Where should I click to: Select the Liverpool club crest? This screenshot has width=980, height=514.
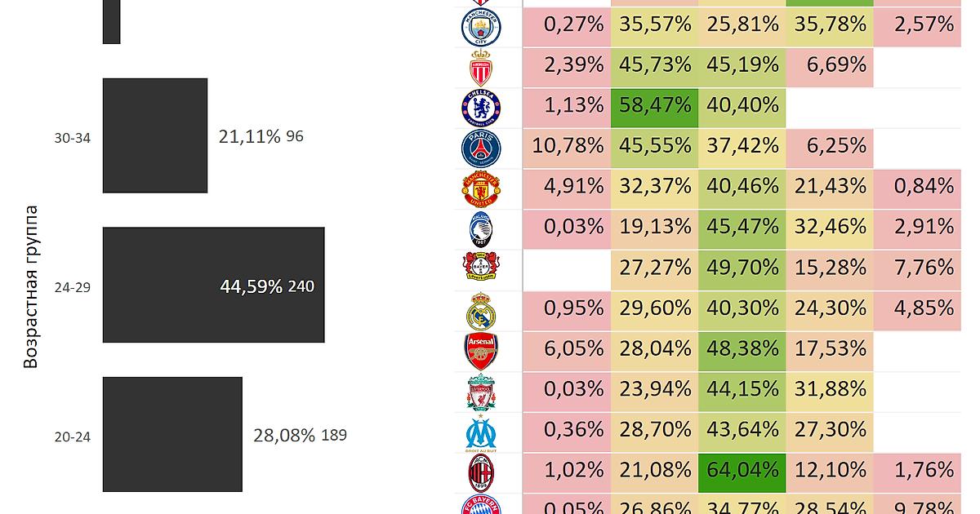point(480,392)
